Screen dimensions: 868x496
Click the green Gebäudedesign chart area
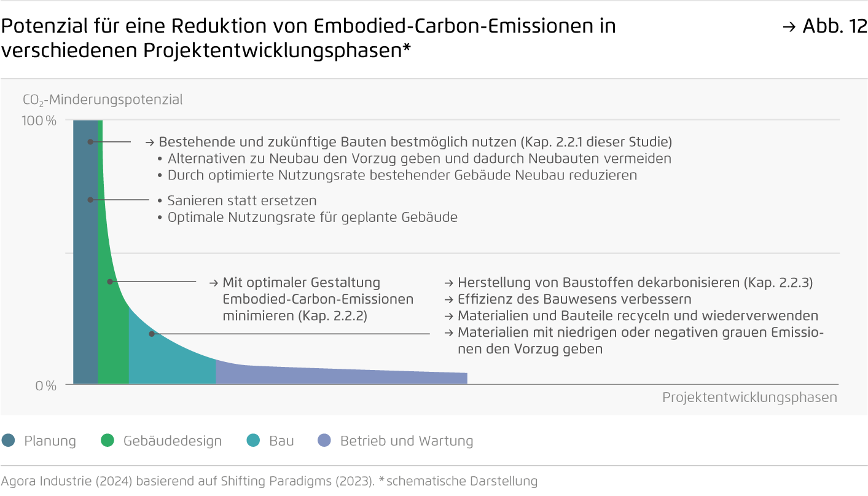[x=112, y=332]
